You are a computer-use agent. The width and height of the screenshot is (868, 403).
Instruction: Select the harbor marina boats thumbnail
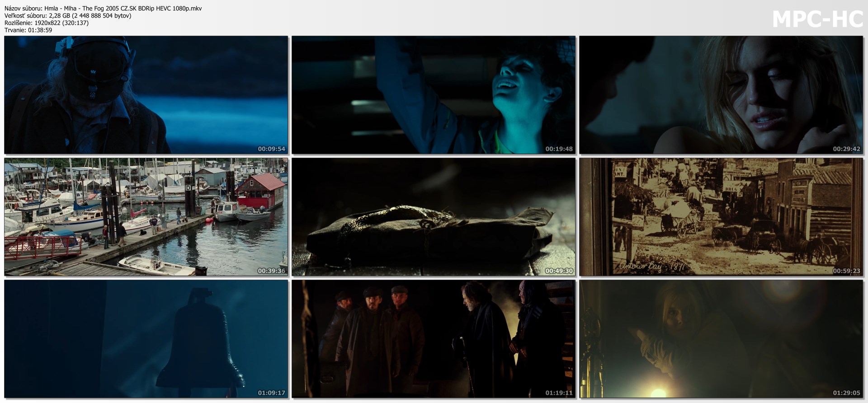pos(146,217)
